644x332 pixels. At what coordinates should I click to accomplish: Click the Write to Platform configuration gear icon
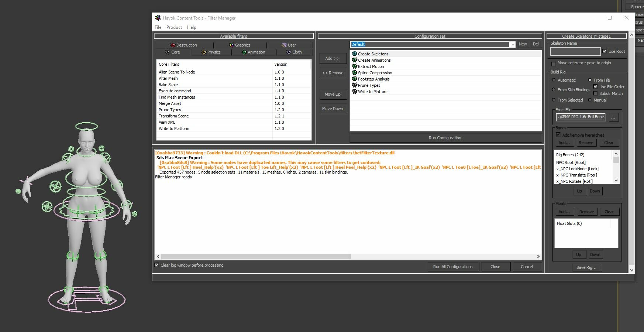[x=355, y=92]
